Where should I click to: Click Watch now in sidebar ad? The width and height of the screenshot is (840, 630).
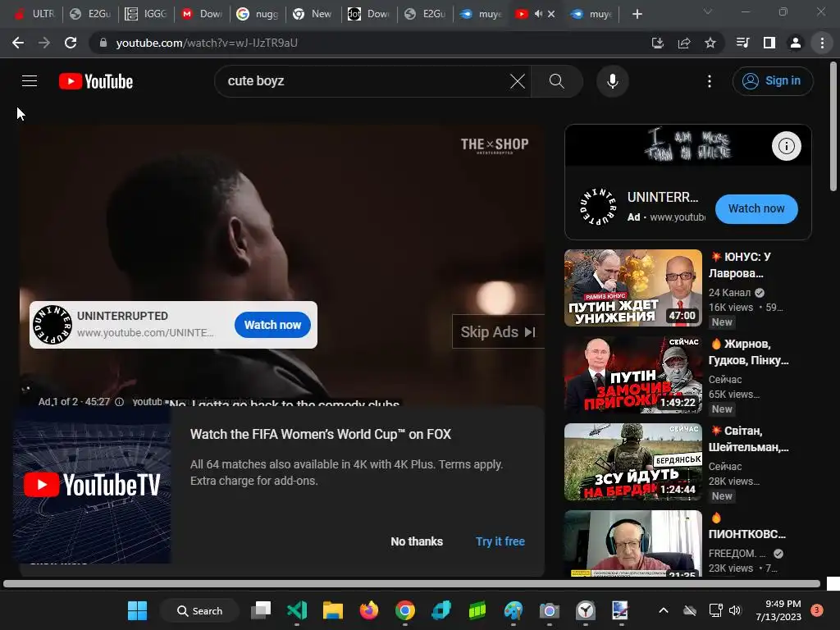click(756, 209)
